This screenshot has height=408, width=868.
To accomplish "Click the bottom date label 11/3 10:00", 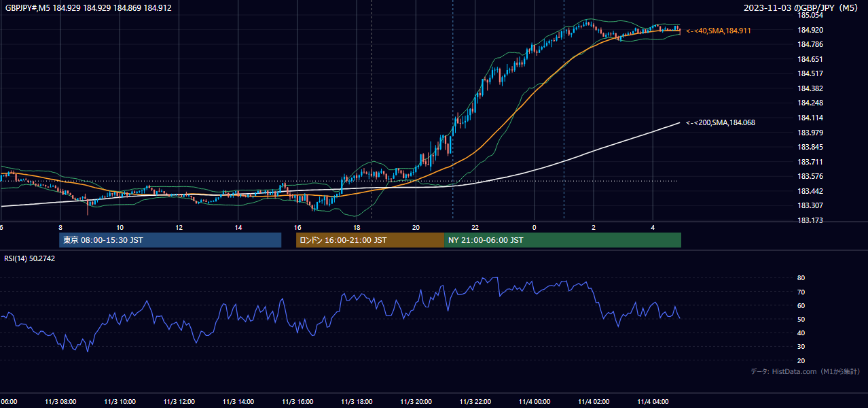I will coord(120,401).
